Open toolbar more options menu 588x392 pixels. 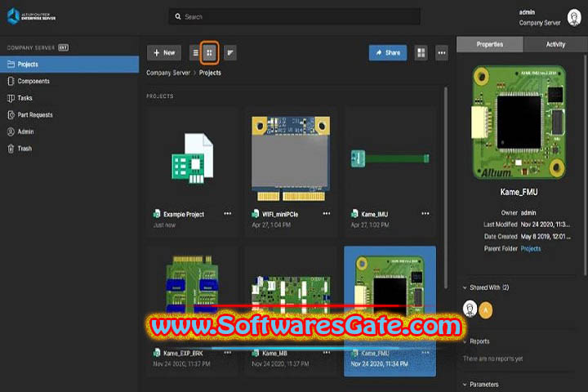[x=442, y=53]
